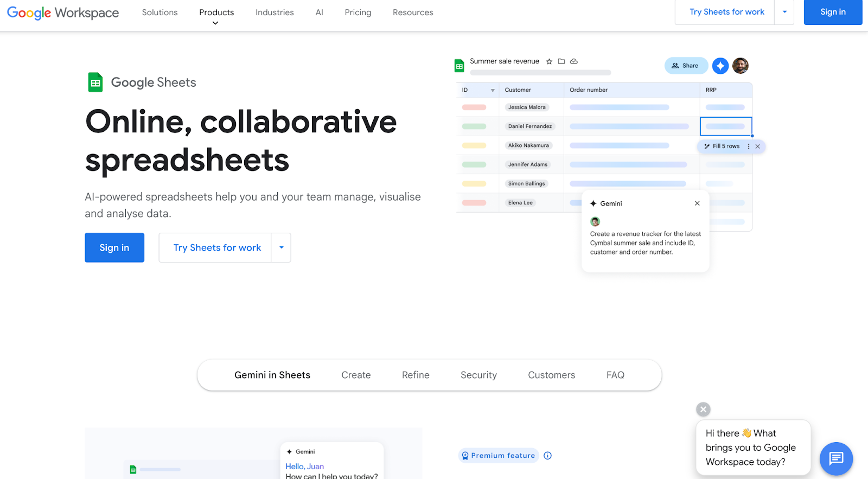Dismiss the Fill 5 rows suggestion
This screenshot has height=479, width=868.
(758, 146)
